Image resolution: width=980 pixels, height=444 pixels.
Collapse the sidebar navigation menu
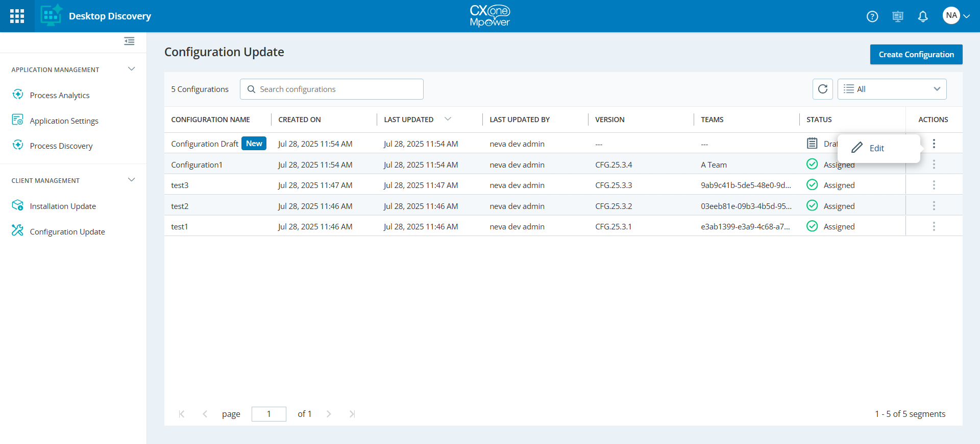click(129, 41)
